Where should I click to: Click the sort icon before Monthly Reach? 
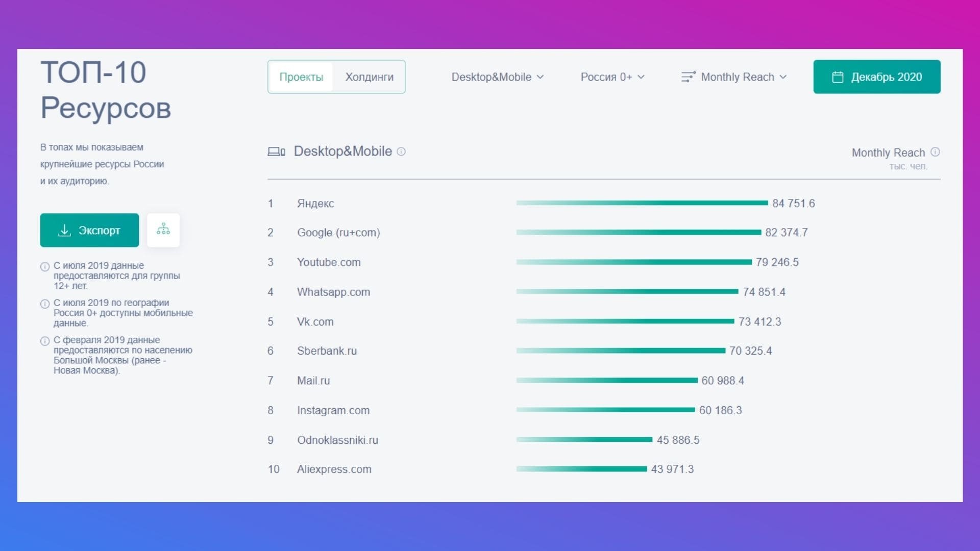[688, 77]
